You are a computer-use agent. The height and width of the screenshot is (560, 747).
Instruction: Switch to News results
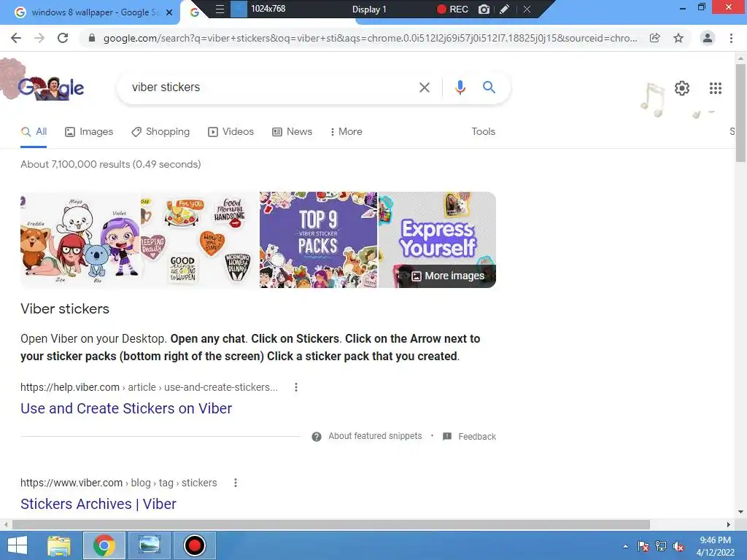pyautogui.click(x=292, y=132)
